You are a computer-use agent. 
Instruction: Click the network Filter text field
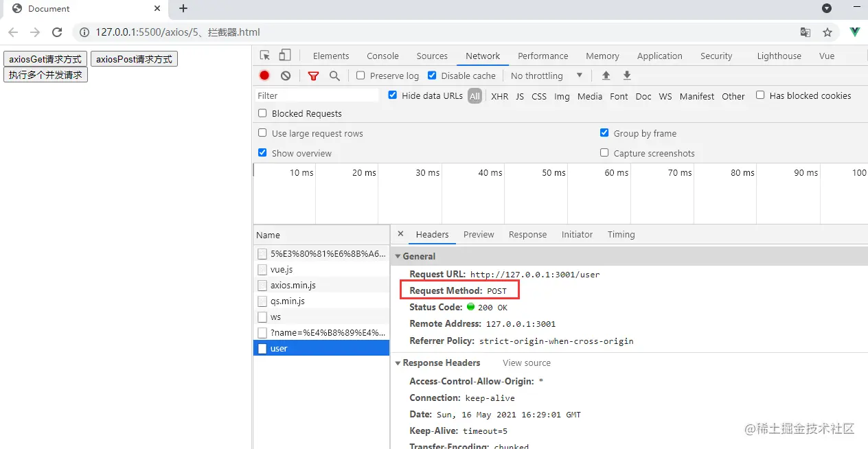pos(317,95)
